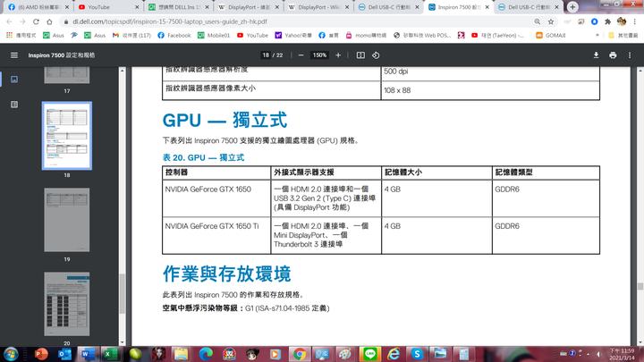Open the other bookmarks folder
The height and width of the screenshot is (362, 644).
tap(623, 35)
